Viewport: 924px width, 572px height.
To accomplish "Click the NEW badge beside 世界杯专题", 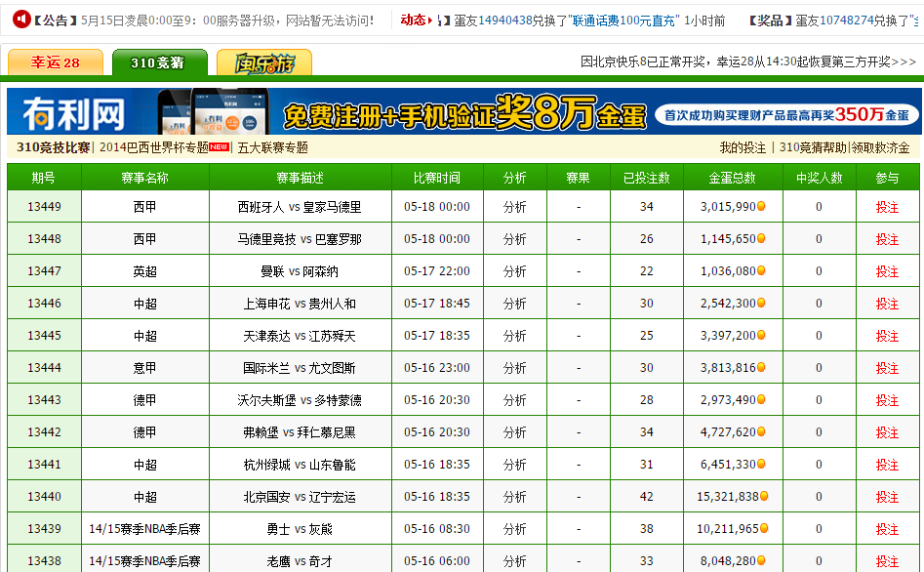I will (x=220, y=146).
